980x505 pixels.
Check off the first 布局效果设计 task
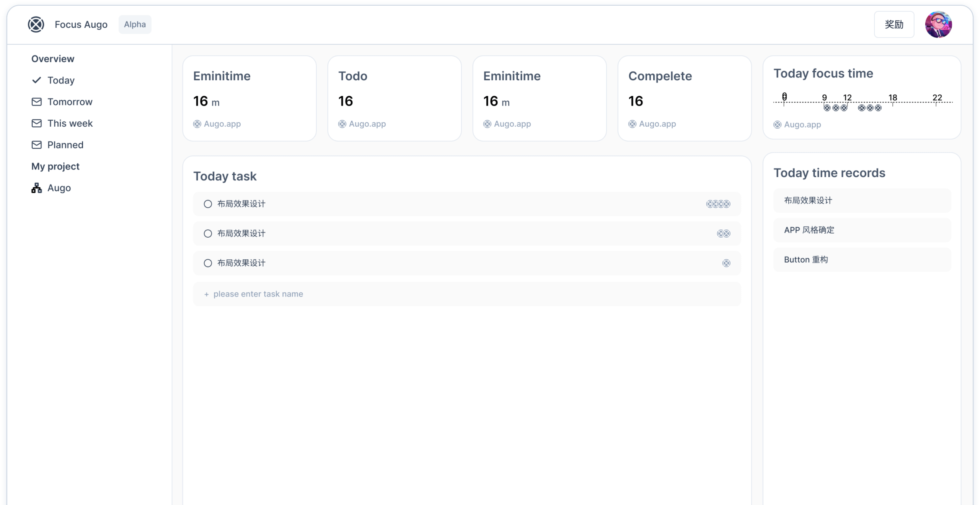[208, 204]
